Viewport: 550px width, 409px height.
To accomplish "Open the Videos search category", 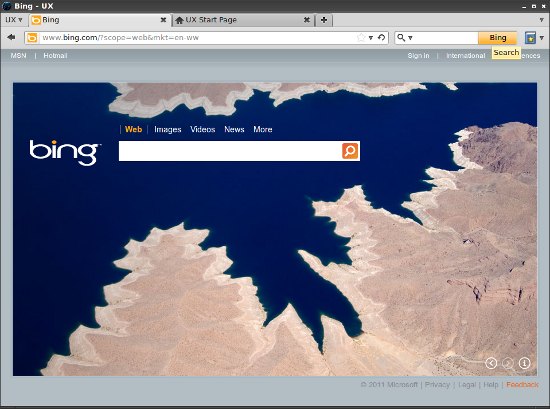I will pos(202,129).
